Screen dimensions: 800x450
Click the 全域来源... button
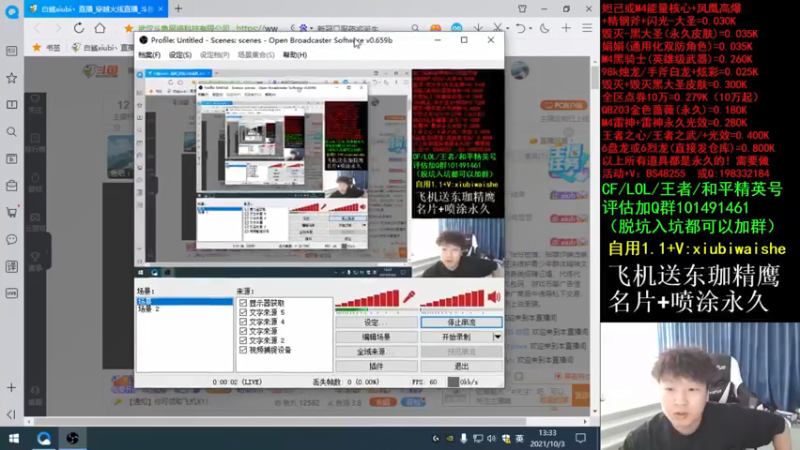[x=377, y=352]
